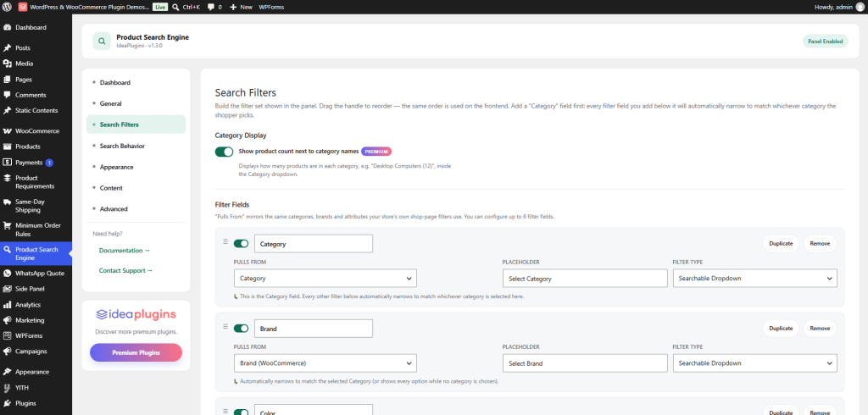Open Brand row's Filter Type dropdown
This screenshot has height=415, width=868.
(x=755, y=363)
